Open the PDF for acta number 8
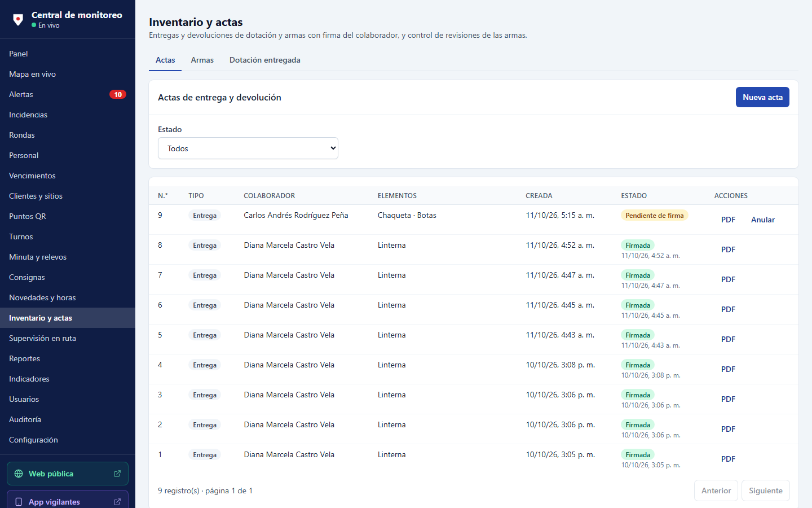 pos(728,249)
